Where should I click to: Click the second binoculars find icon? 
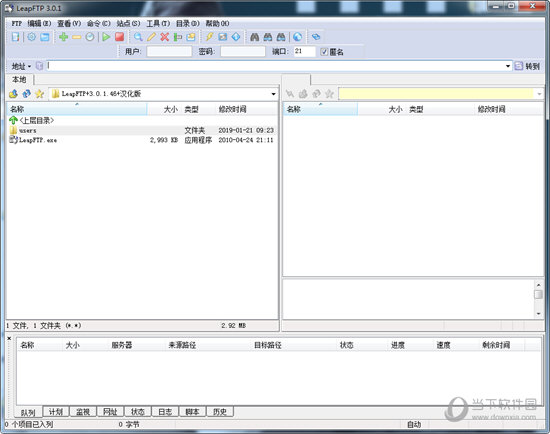[x=268, y=36]
